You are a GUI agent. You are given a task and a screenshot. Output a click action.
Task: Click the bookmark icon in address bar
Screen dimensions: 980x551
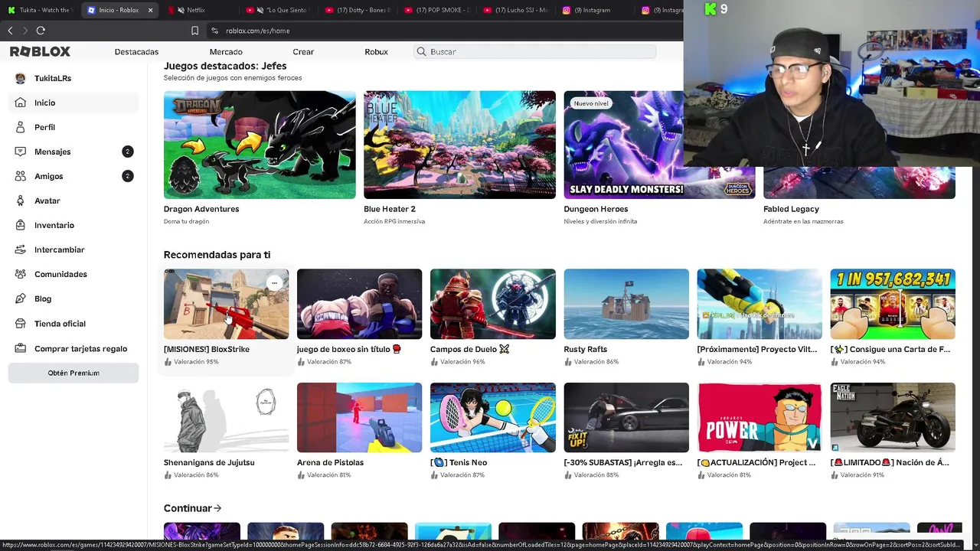(194, 31)
